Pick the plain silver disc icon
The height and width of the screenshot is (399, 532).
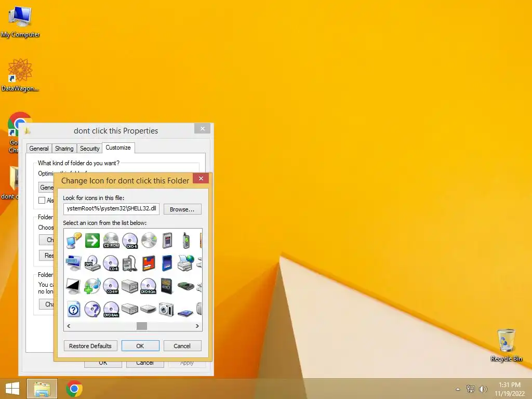[149, 241]
